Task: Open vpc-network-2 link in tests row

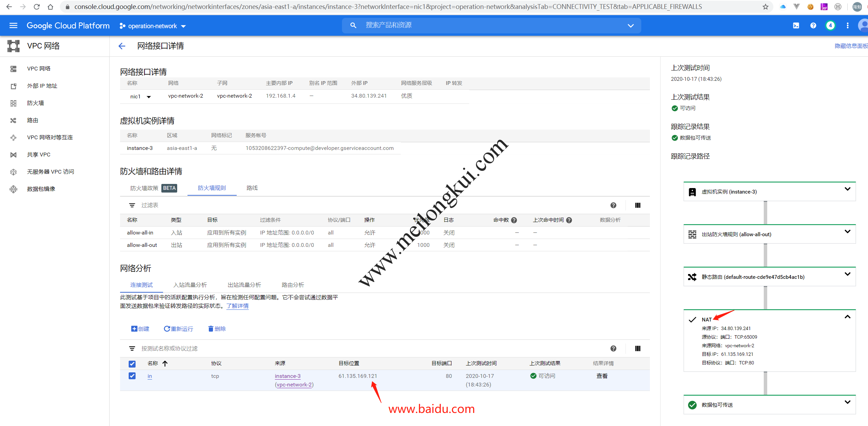Action: pos(294,384)
